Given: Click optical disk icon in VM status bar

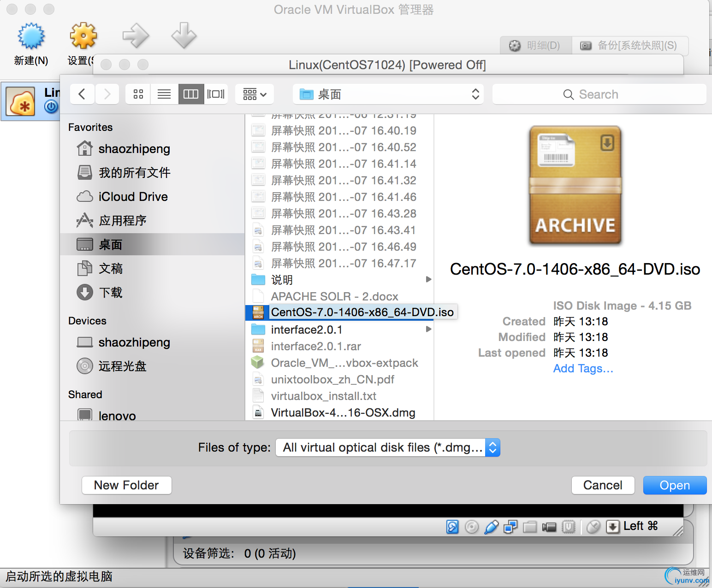Looking at the screenshot, I should (x=472, y=526).
